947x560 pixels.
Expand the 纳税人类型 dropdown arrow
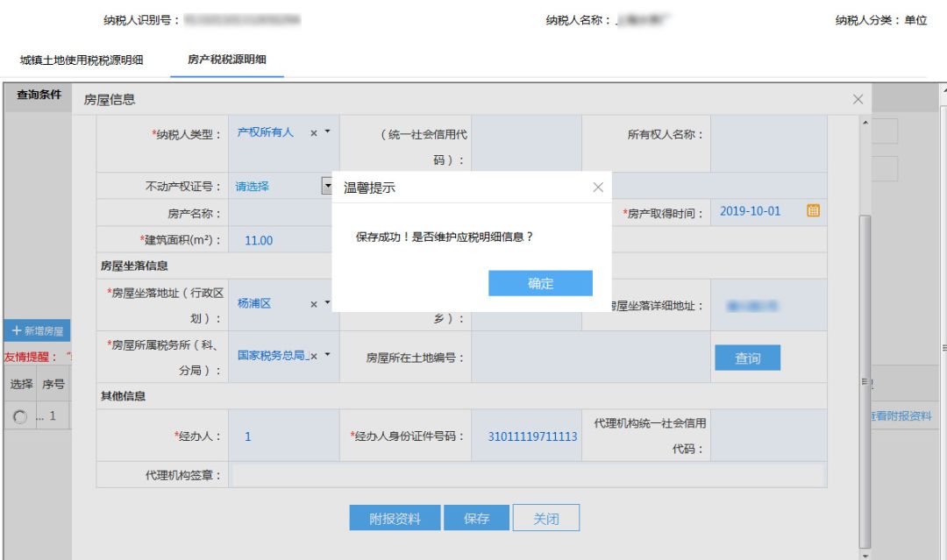327,132
